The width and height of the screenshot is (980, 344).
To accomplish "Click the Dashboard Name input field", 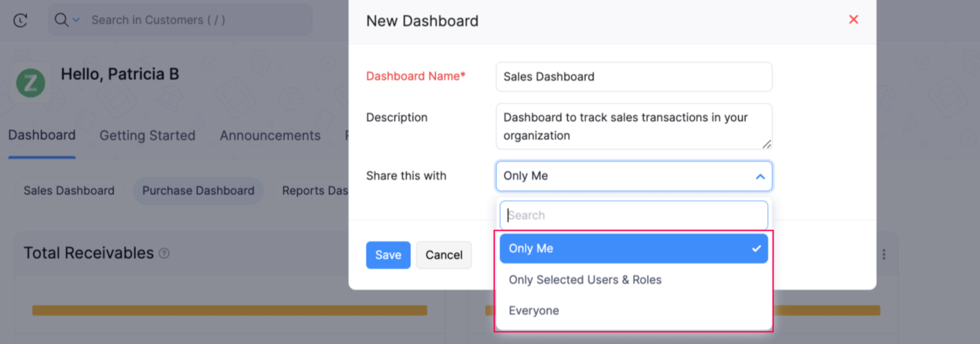I will pyautogui.click(x=634, y=77).
